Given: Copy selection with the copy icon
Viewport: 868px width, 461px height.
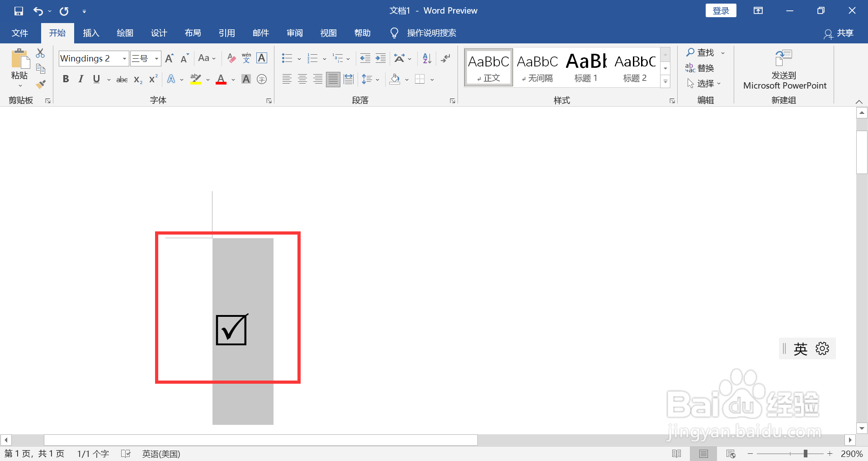Looking at the screenshot, I should pyautogui.click(x=41, y=69).
